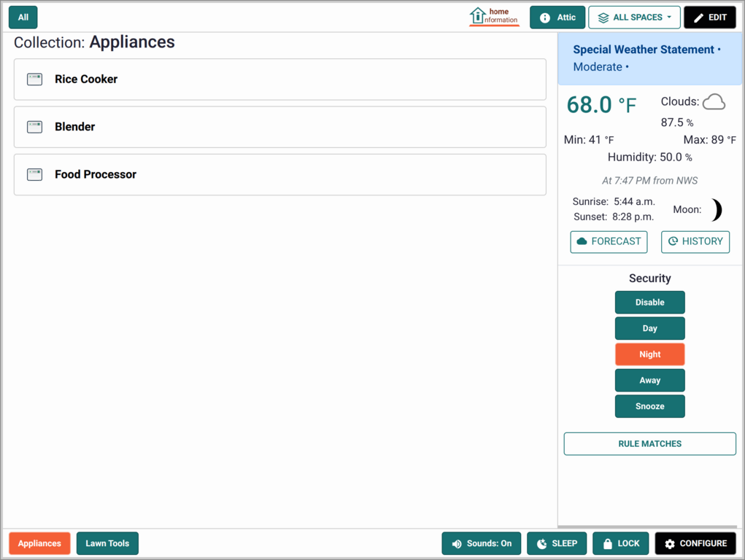Image resolution: width=745 pixels, height=560 pixels.
Task: Click the 68.0 °F temperature reading
Action: coord(601,104)
